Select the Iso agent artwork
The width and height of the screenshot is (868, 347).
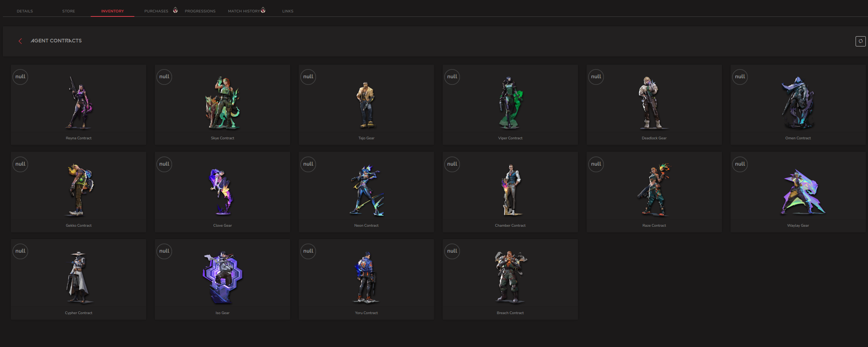(222, 278)
